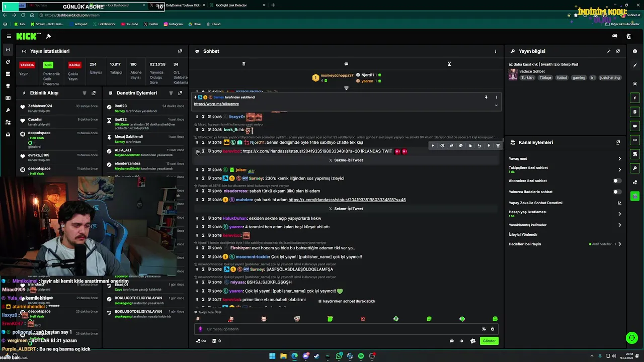Click speech bubble icon in Sohbet top bar
The image size is (644, 362).
[x=346, y=64]
